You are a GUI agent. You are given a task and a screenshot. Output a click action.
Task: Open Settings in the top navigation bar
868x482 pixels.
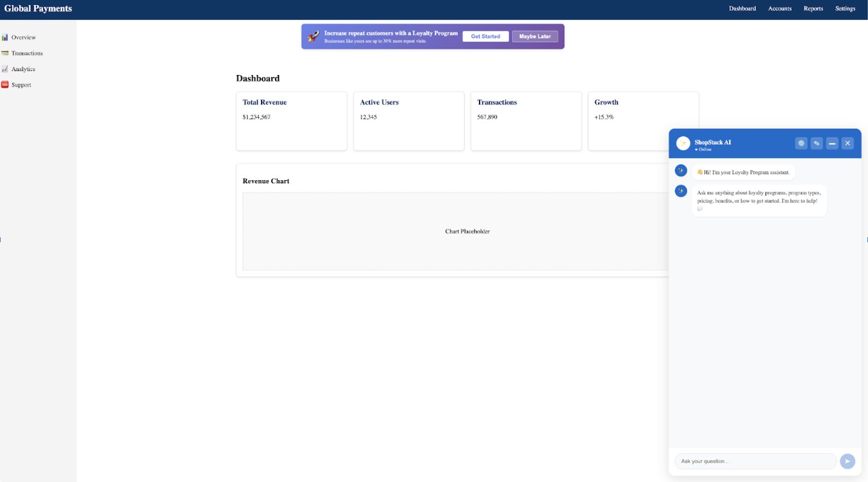point(845,9)
